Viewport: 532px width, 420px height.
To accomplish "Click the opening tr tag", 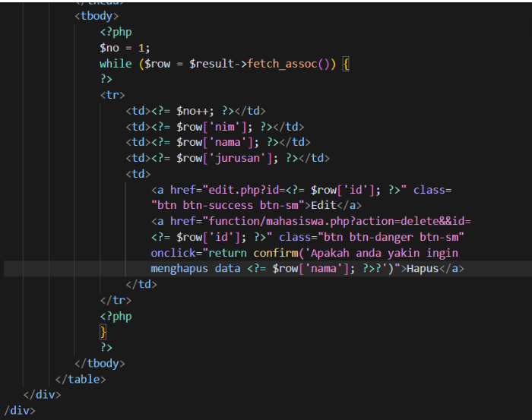I will [x=112, y=95].
